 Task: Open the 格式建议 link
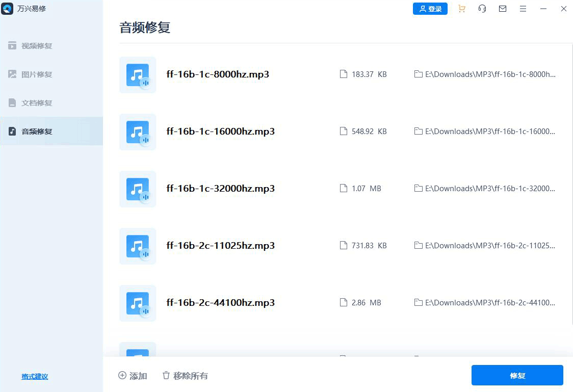click(34, 376)
